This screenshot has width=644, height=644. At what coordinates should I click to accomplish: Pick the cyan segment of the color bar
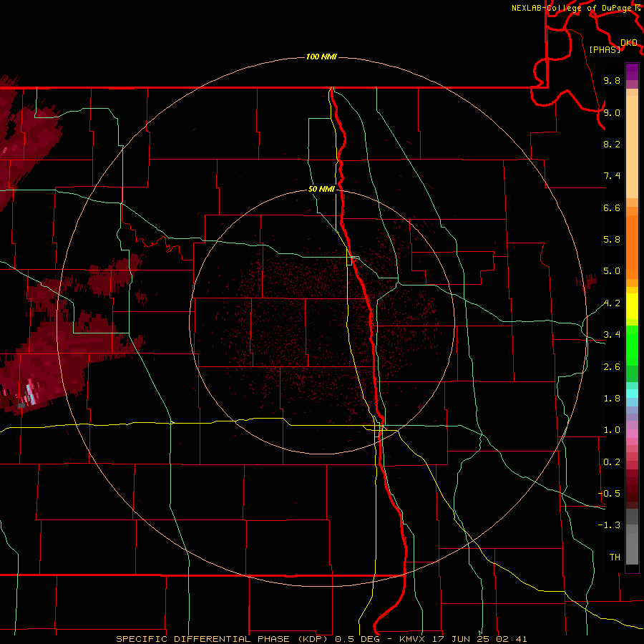coord(632,393)
